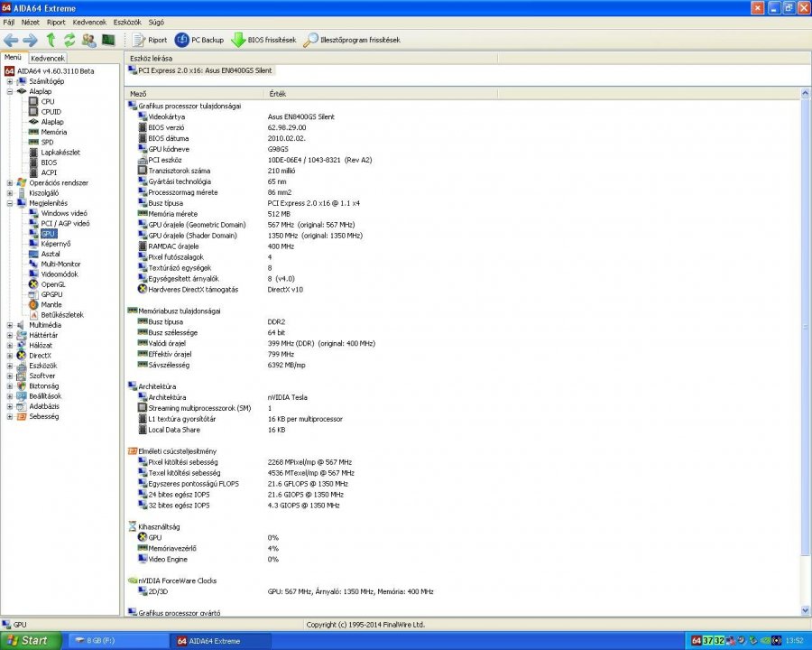This screenshot has width=812, height=650.
Task: Click the Érték column header
Action: click(381, 94)
